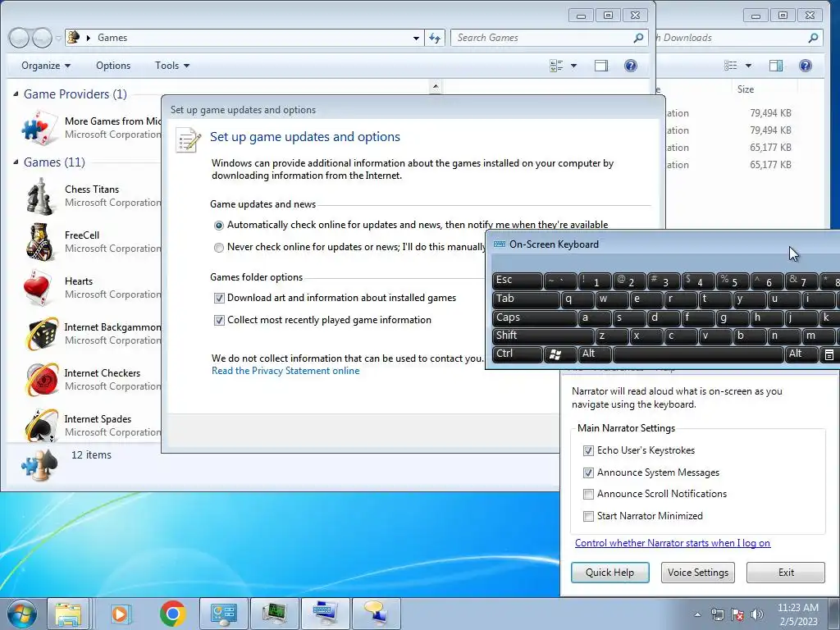Screen dimensions: 840x630
Task: Open Voice Settings in Narrator
Action: point(697,573)
